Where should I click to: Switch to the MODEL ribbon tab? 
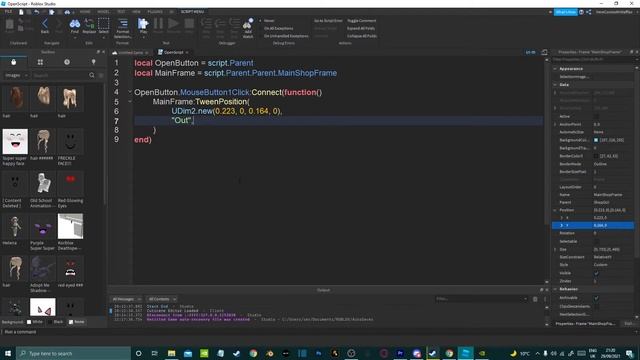tap(103, 12)
